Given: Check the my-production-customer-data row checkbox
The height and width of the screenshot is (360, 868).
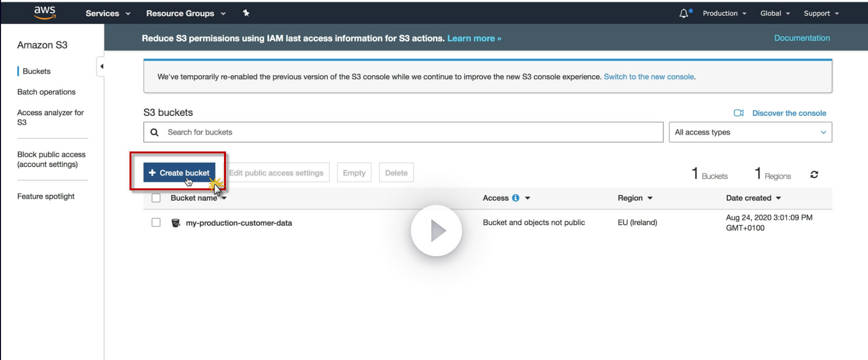Looking at the screenshot, I should [156, 222].
